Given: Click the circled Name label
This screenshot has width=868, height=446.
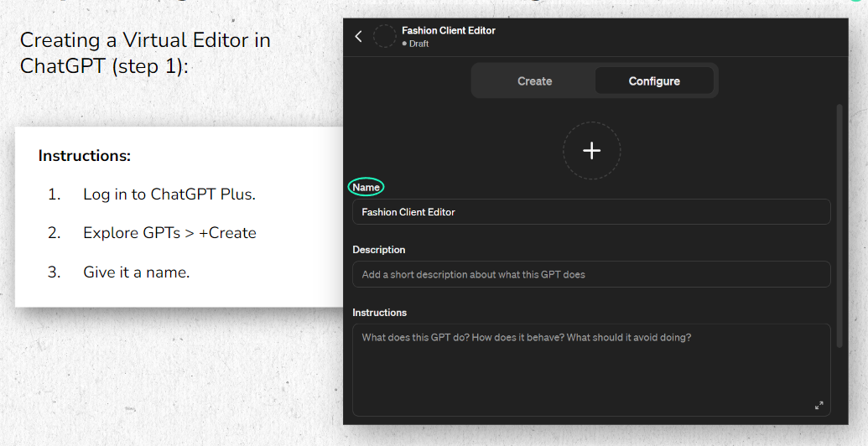Looking at the screenshot, I should (x=366, y=187).
